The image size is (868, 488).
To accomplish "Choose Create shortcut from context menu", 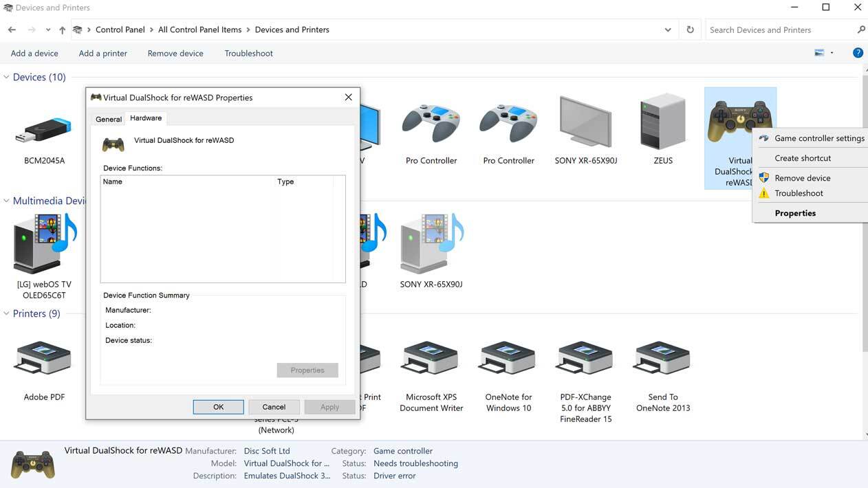I will point(812,158).
